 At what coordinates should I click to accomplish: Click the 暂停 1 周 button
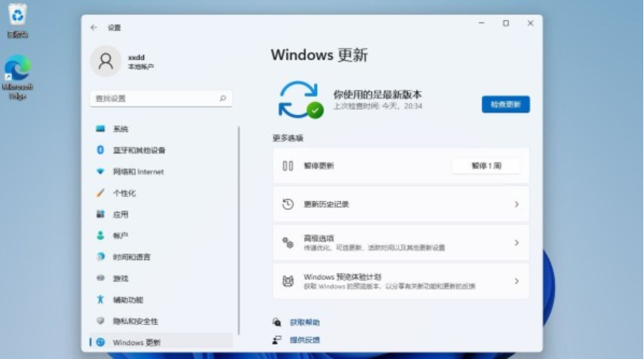[x=486, y=166]
